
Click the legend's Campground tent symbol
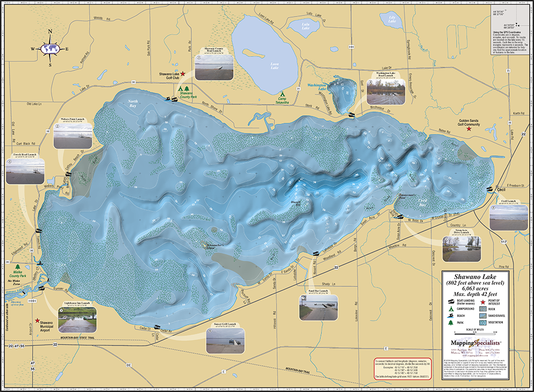[x=451, y=309]
